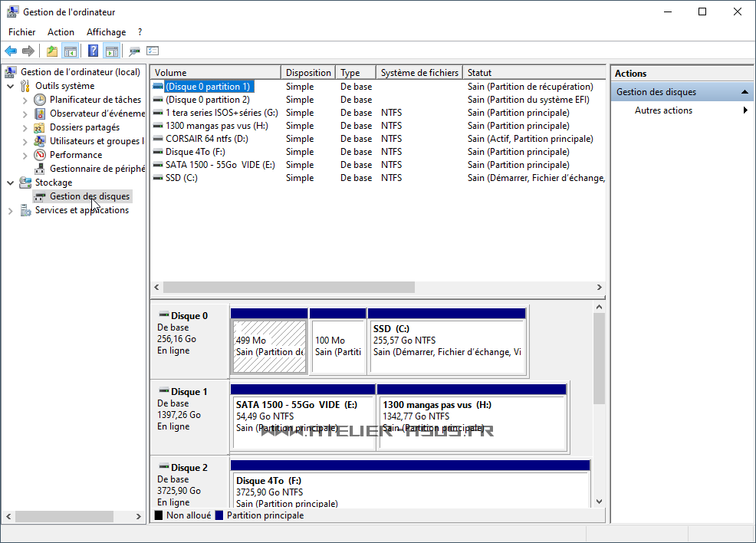Viewport: 756px width, 543px height.
Task: Click the Utilisateurs et groupes icon
Action: pos(40,141)
